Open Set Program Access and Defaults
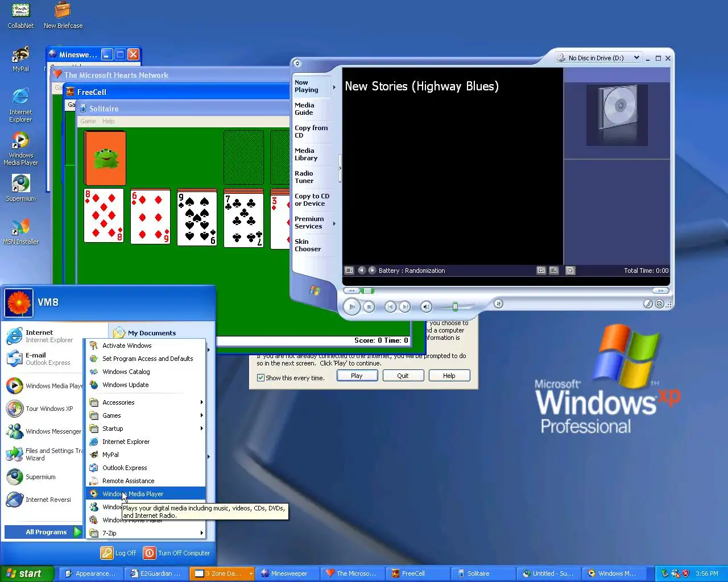 pyautogui.click(x=146, y=359)
